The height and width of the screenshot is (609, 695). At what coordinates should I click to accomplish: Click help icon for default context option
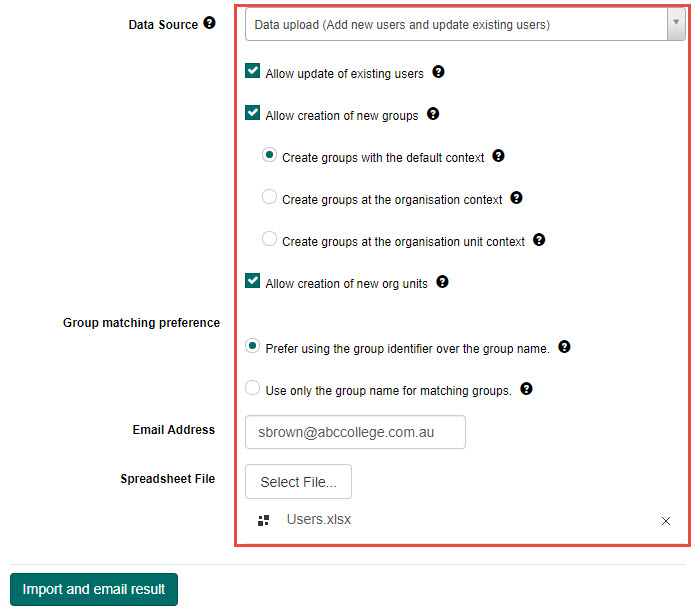pos(499,156)
